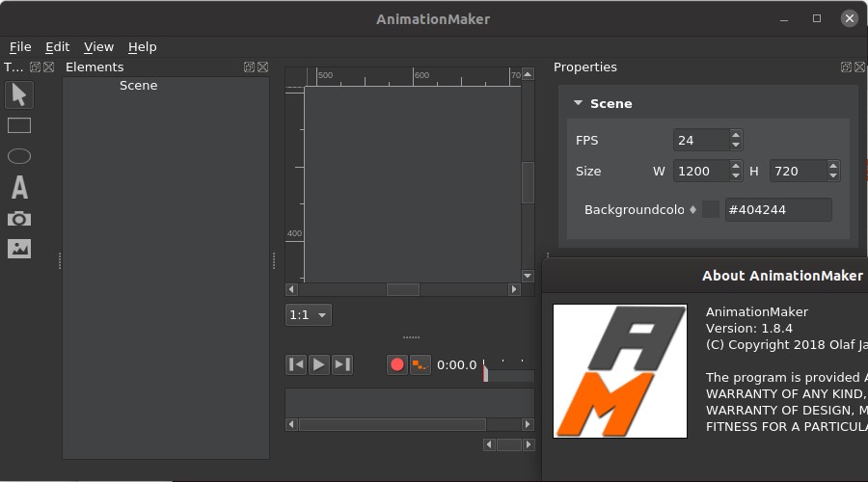The width and height of the screenshot is (868, 482).
Task: Click the "Version: 1.8.4" text
Action: (749, 328)
